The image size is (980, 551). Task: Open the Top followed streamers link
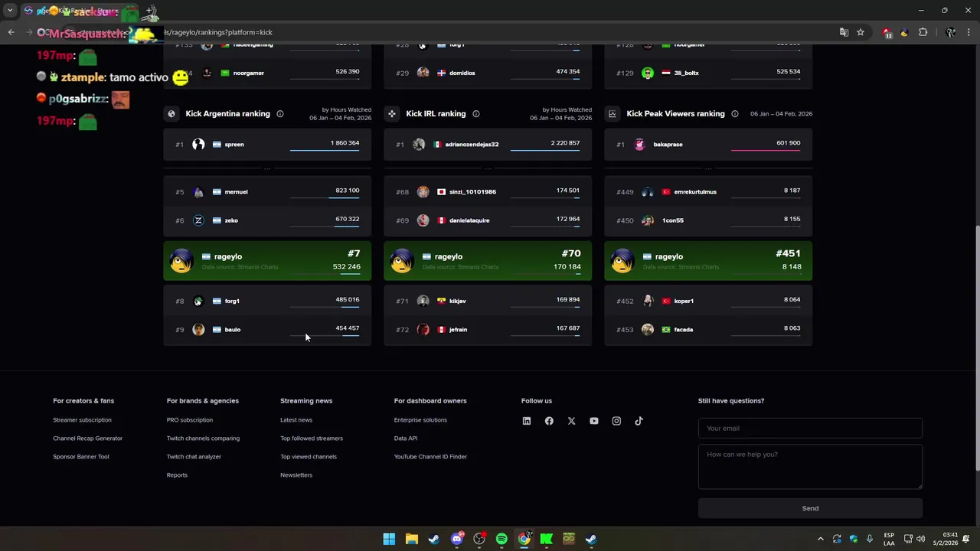312,439
